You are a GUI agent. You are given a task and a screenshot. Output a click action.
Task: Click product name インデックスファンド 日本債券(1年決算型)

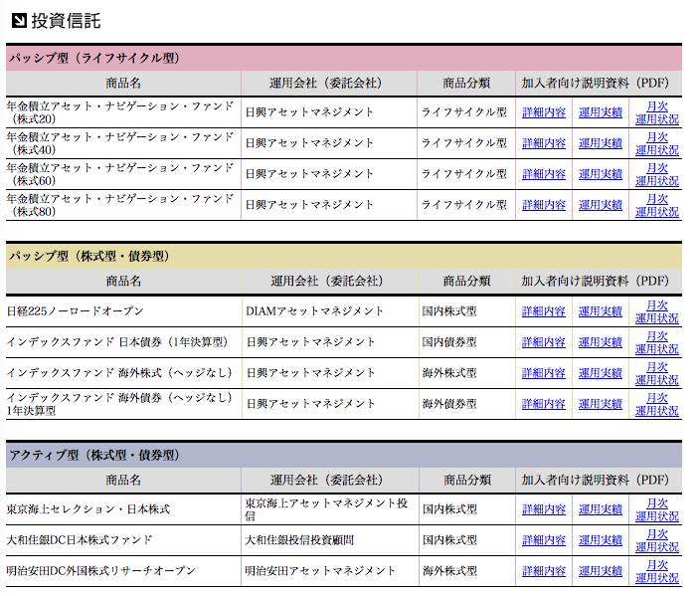[117, 342]
